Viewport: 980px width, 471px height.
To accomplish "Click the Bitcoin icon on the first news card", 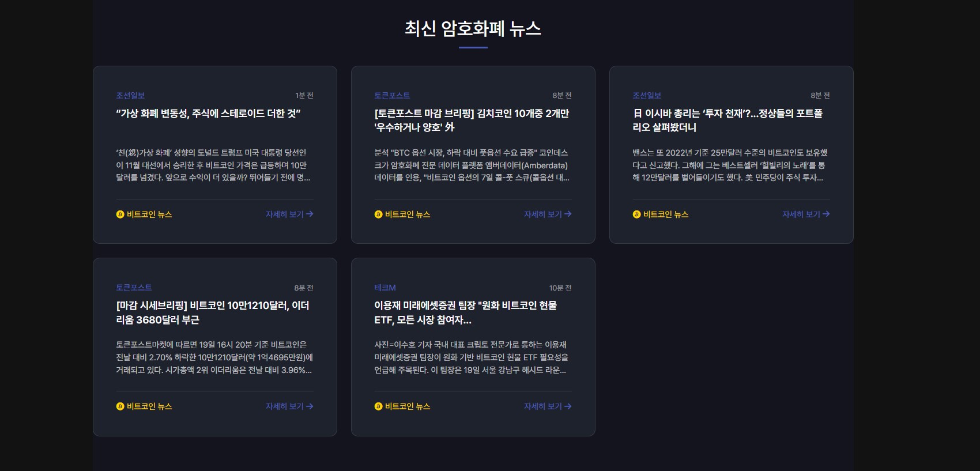I will (119, 214).
